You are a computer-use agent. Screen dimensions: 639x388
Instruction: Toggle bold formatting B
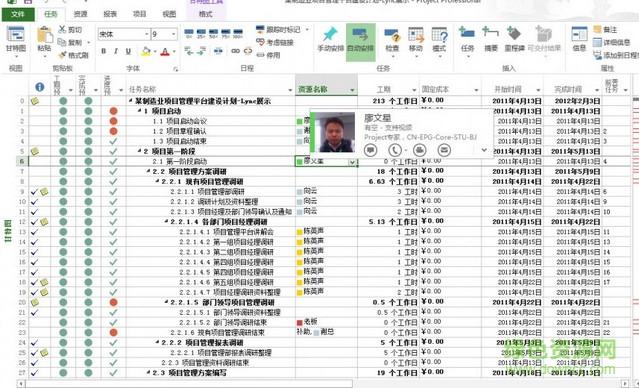pos(104,51)
